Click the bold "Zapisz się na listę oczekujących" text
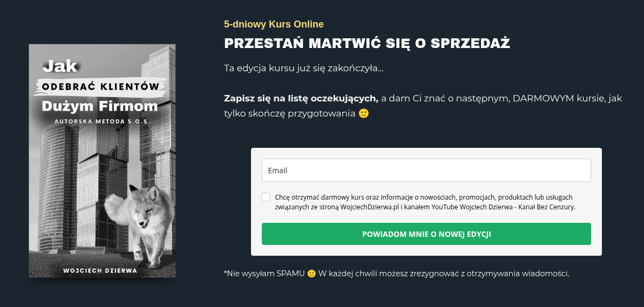 [301, 99]
